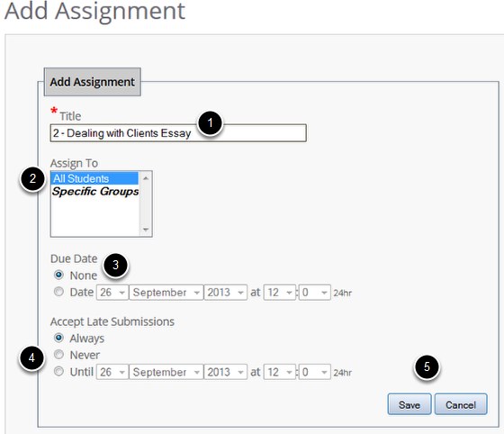Viewport: 504px width, 434px height.
Task: Click the Assign To list scroll up arrow
Action: coord(146,177)
